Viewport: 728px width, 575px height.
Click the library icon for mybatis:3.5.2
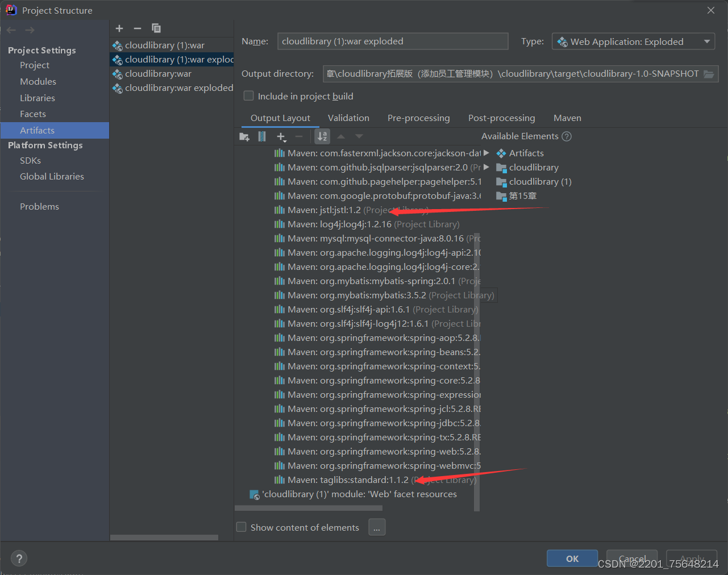click(280, 295)
